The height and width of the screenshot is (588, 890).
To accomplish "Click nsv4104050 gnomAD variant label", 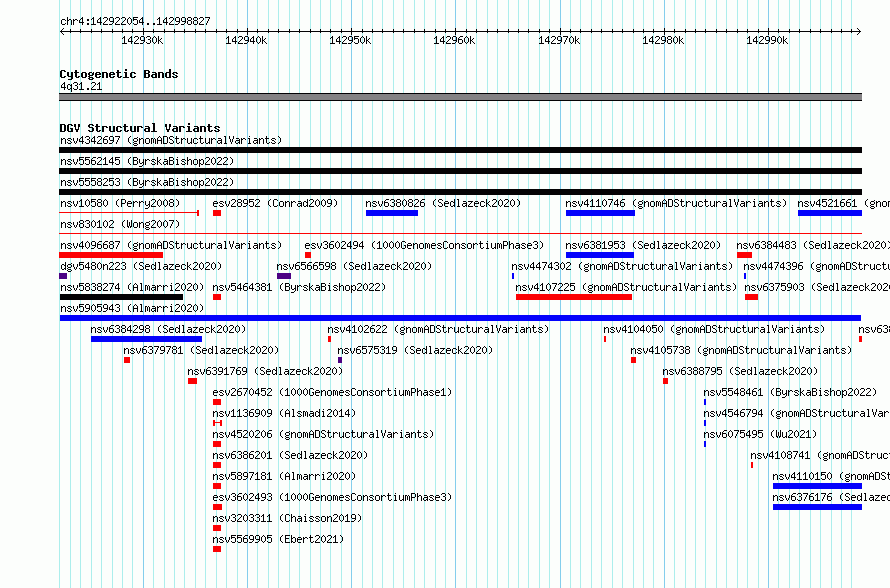I will (x=714, y=329).
